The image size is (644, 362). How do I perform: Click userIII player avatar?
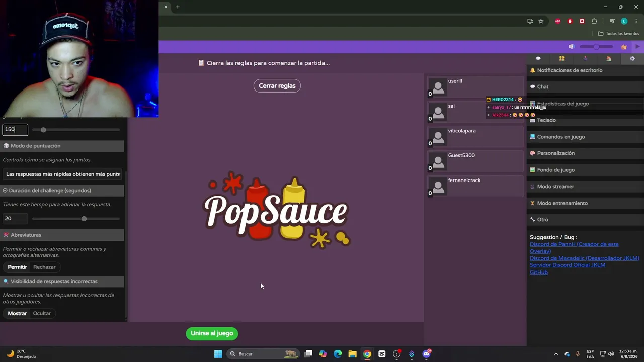[439, 87]
